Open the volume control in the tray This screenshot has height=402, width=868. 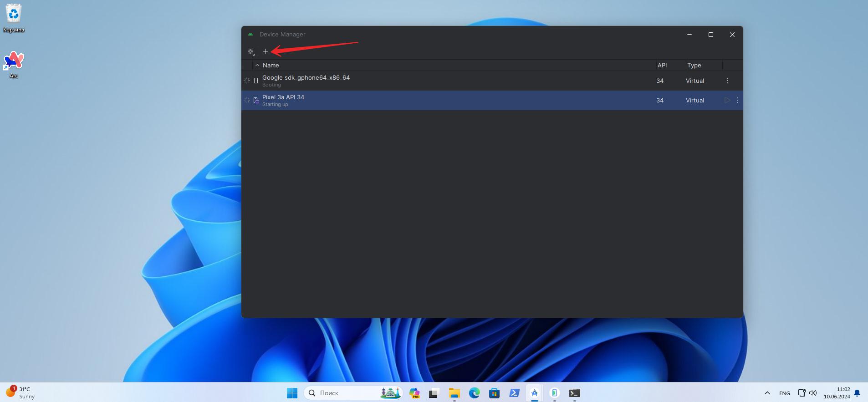point(813,393)
